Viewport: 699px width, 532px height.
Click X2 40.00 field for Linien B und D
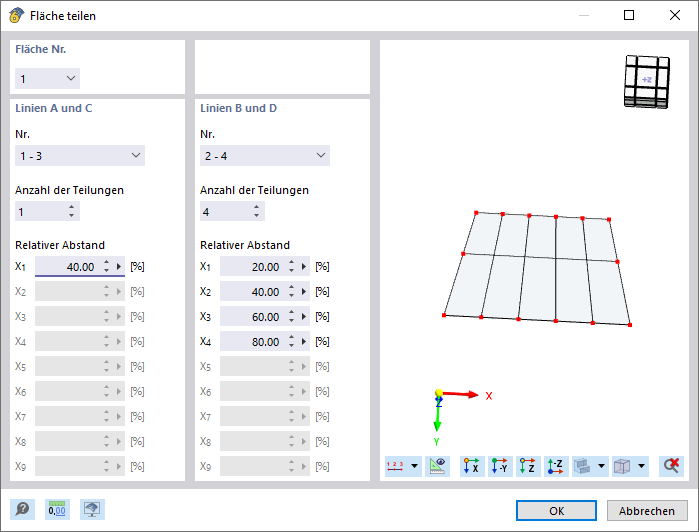pos(253,292)
